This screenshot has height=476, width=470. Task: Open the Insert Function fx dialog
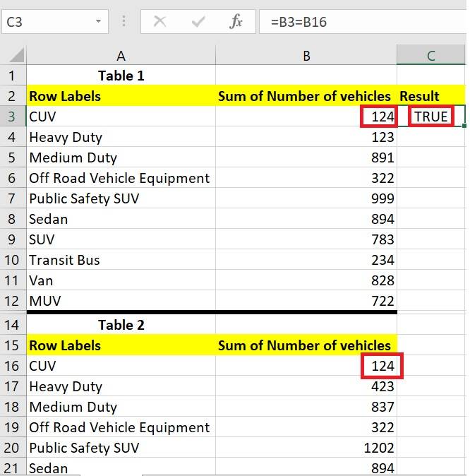click(x=236, y=22)
